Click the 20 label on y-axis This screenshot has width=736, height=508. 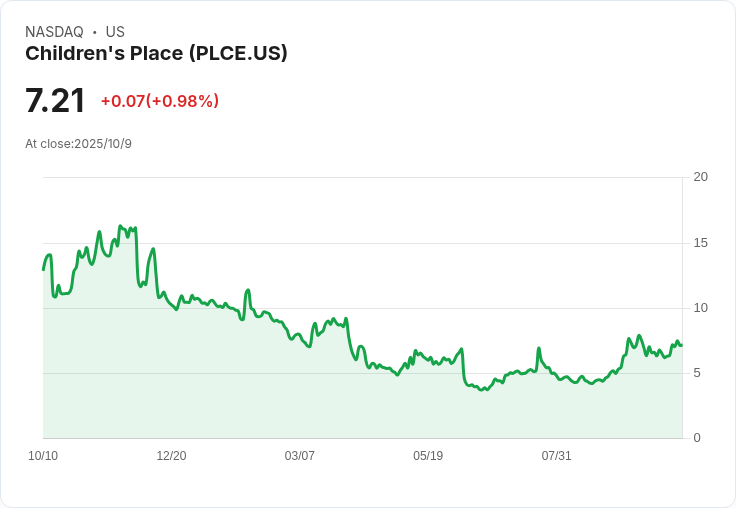click(x=700, y=177)
